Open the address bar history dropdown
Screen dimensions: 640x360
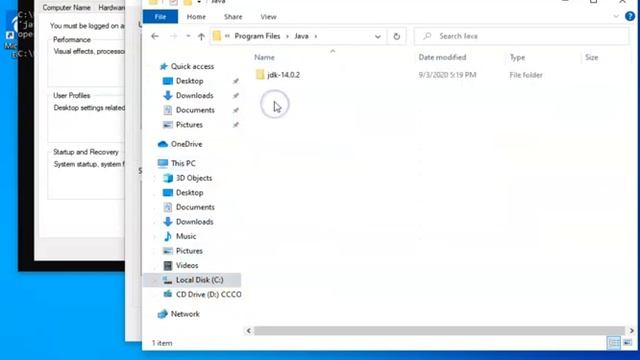378,36
